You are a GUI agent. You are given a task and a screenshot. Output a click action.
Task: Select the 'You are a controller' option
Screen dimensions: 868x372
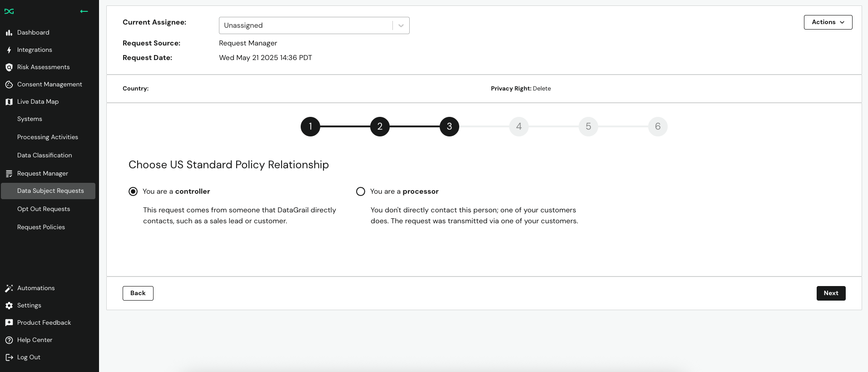[x=133, y=191]
